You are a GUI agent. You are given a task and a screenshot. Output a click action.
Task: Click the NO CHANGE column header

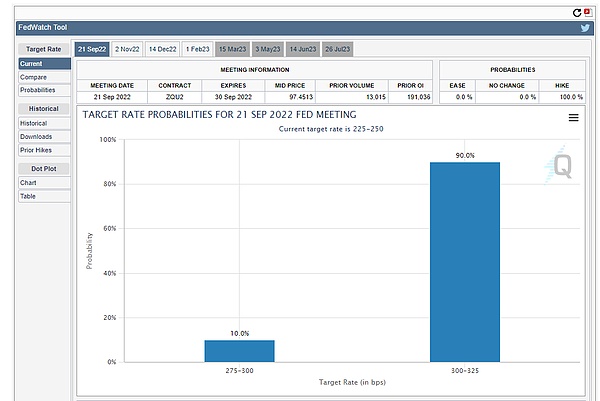[x=507, y=85]
